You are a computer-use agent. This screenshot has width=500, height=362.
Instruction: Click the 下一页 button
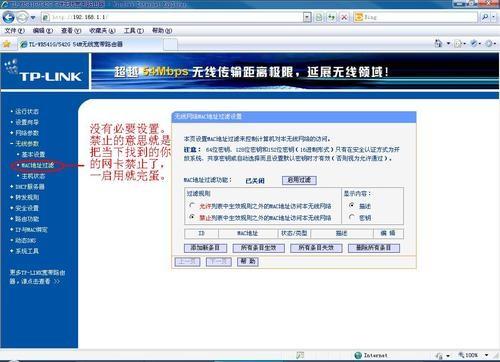(x=219, y=262)
